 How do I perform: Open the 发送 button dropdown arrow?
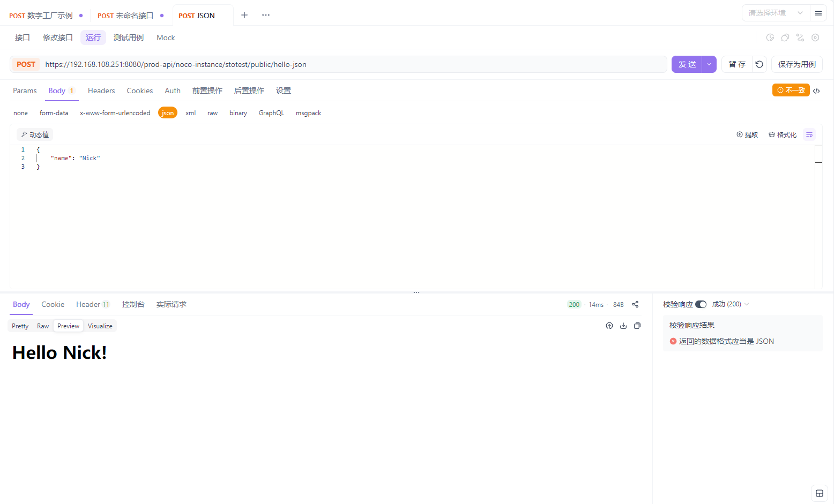tap(709, 64)
